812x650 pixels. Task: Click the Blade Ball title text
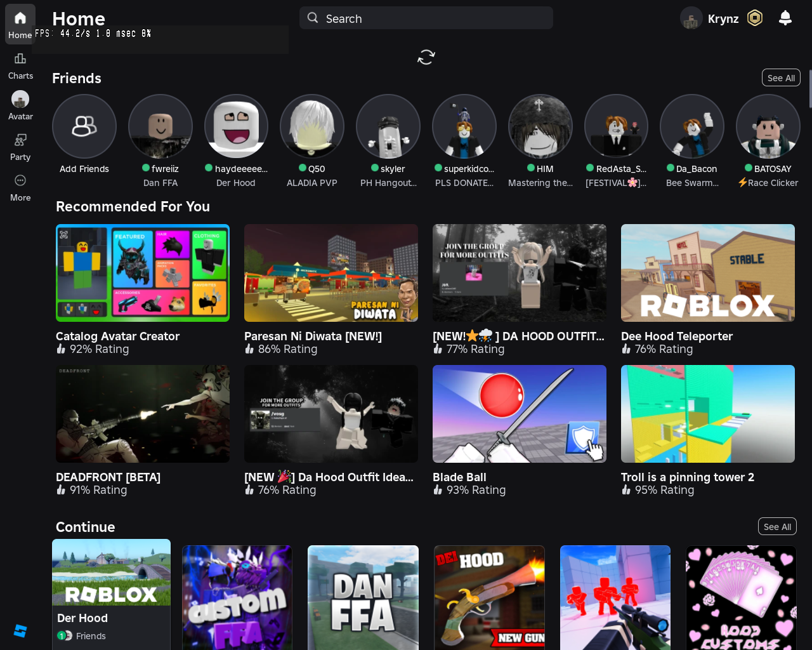pyautogui.click(x=459, y=477)
